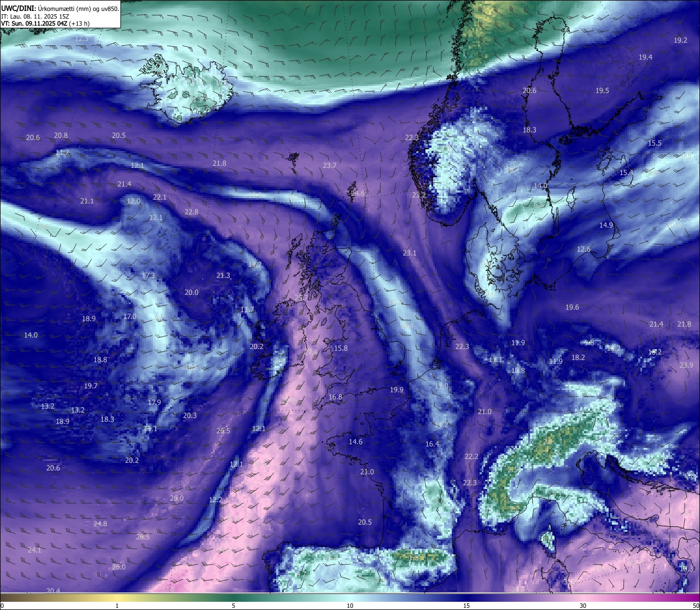Click the 10.8 value on the map
The image size is (700, 610).
pos(518,370)
